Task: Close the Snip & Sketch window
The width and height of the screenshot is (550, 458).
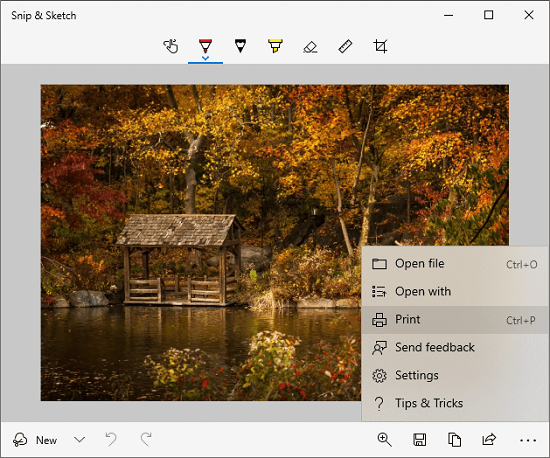Action: point(529,15)
